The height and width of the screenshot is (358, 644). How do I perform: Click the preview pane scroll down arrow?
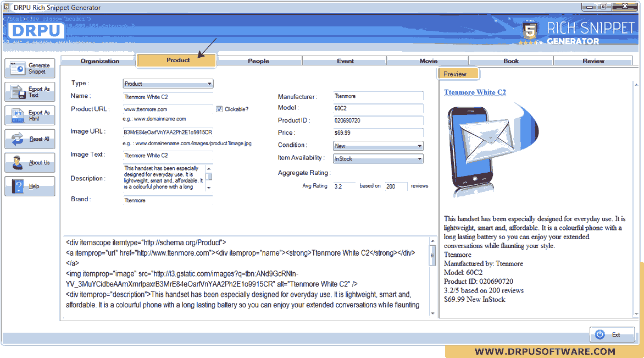pos(636,314)
